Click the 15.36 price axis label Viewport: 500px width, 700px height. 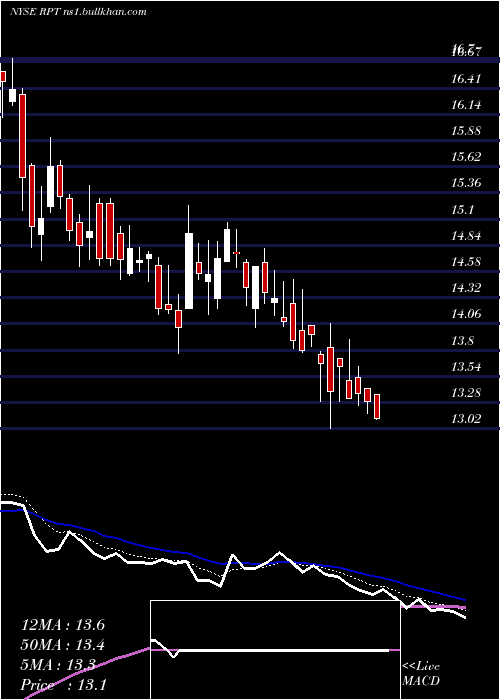[467, 183]
